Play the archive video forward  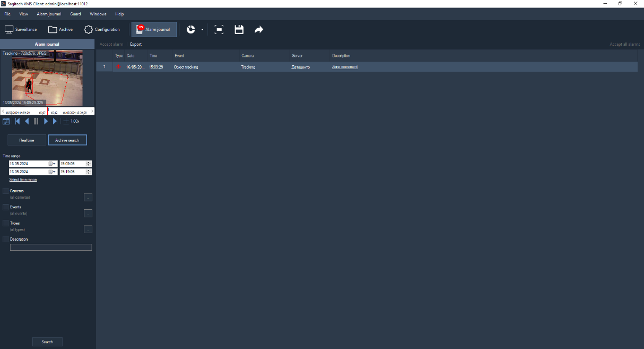(46, 121)
